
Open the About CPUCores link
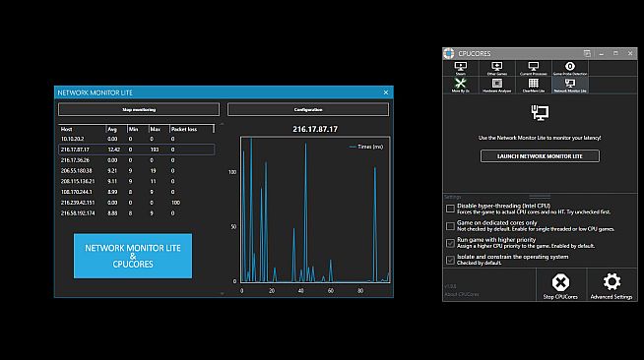(x=462, y=294)
